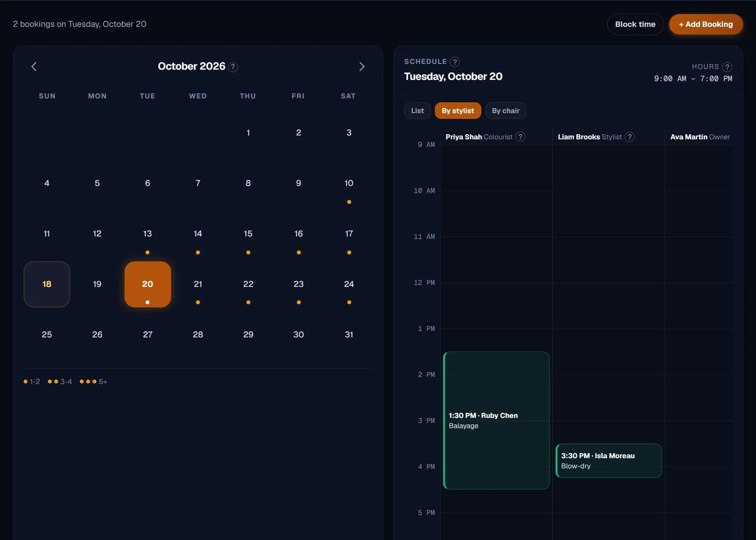This screenshot has width=756, height=540.
Task: Open help icon beside October 2026 title
Action: coord(233,67)
